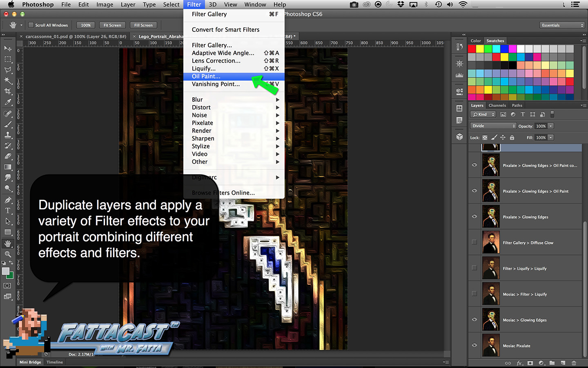Toggle Scroll All Windows checkbox

31,25
